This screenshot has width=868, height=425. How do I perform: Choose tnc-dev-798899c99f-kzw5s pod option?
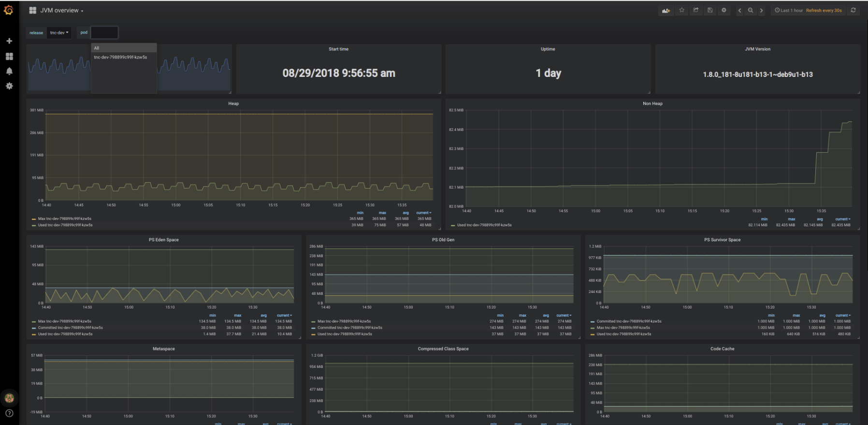(x=120, y=57)
